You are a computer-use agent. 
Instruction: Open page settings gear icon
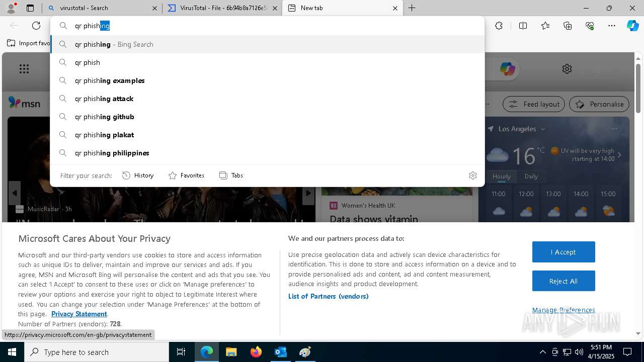[567, 69]
